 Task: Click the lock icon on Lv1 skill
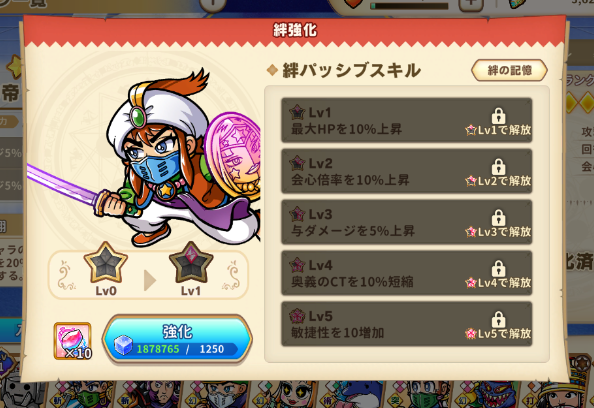[499, 116]
